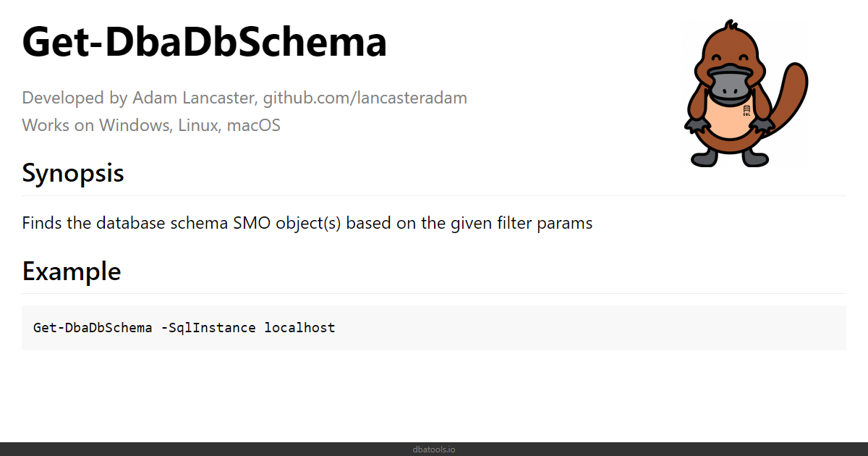Click the dark footer bar
Screen dimensions: 868x456
pos(434,449)
